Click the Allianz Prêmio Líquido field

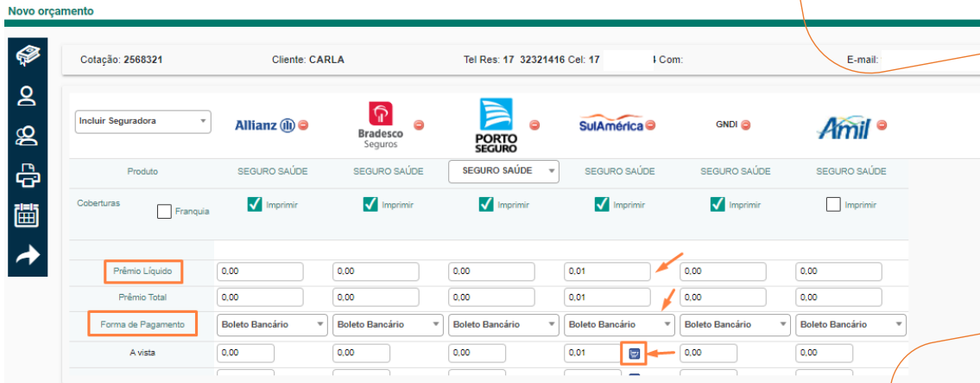[260, 271]
